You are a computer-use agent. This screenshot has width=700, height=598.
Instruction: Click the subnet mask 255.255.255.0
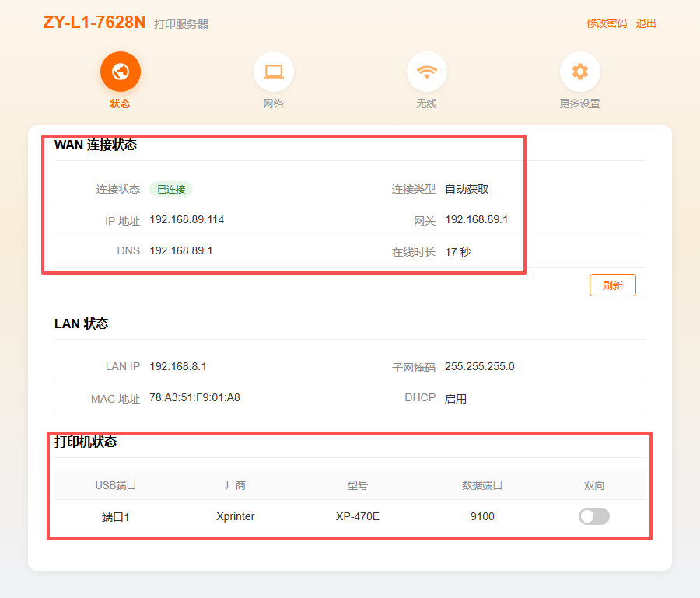(x=479, y=367)
